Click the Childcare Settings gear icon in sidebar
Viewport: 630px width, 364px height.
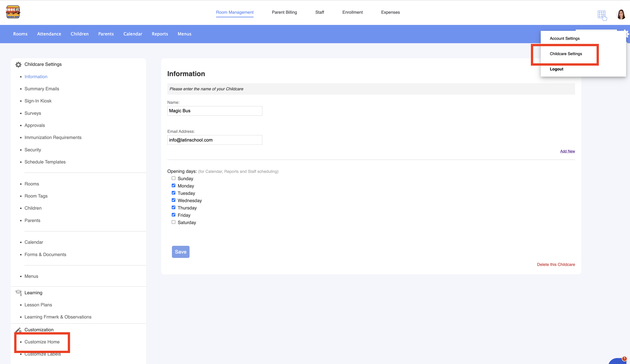pos(18,64)
